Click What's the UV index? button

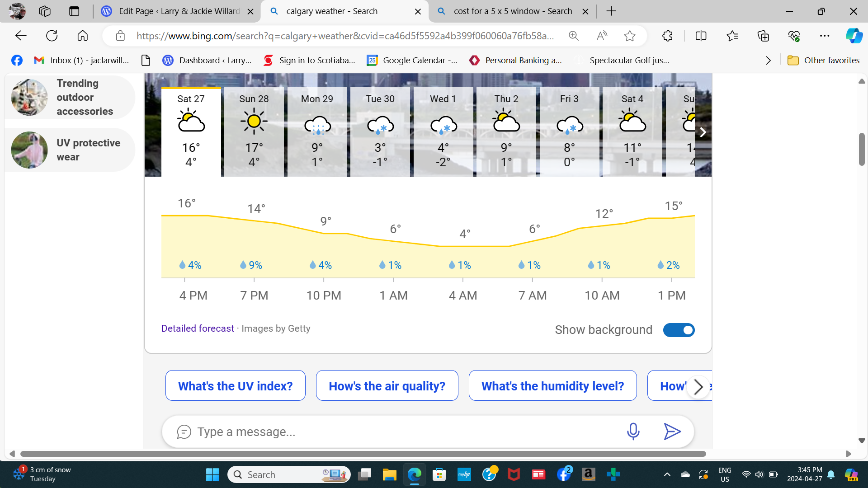[x=235, y=386]
